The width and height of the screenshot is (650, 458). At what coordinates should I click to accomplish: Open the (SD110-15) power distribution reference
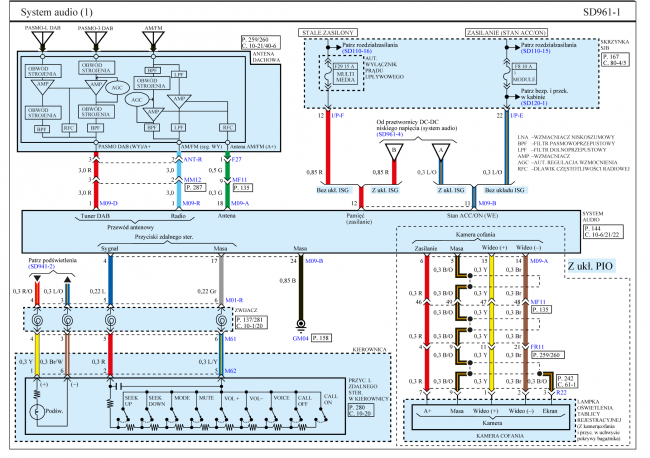coord(535,51)
